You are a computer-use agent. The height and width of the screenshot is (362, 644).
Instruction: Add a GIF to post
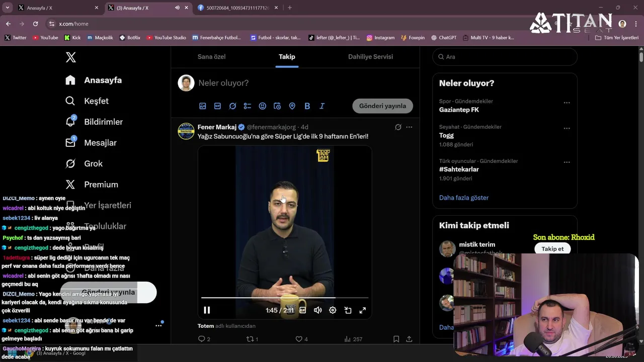(x=217, y=106)
